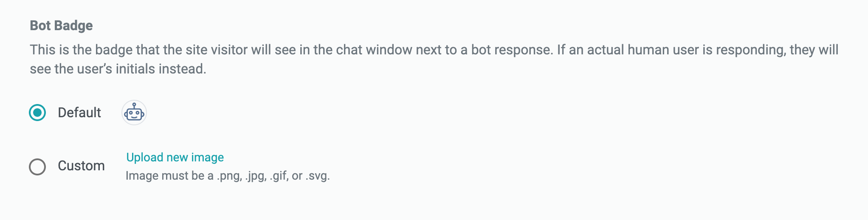Keep the default bot badge selected
Viewport: 868px width, 220px height.
pyautogui.click(x=37, y=113)
